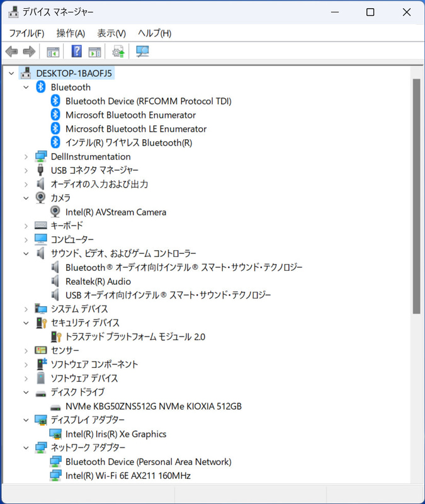Collapse the DESKTOP-1BAOFJ5 root node

click(x=11, y=74)
